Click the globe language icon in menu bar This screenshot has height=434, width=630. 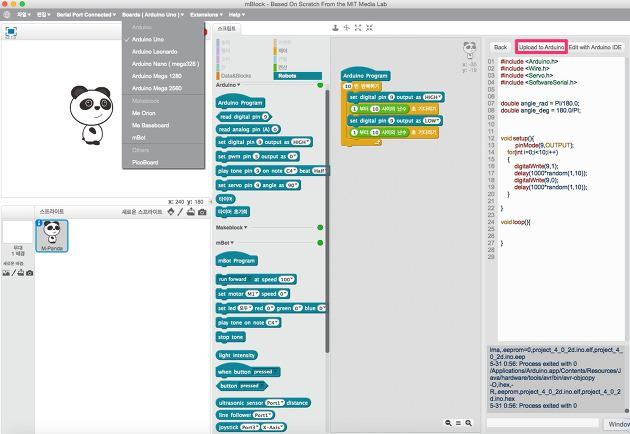pyautogui.click(x=6, y=14)
